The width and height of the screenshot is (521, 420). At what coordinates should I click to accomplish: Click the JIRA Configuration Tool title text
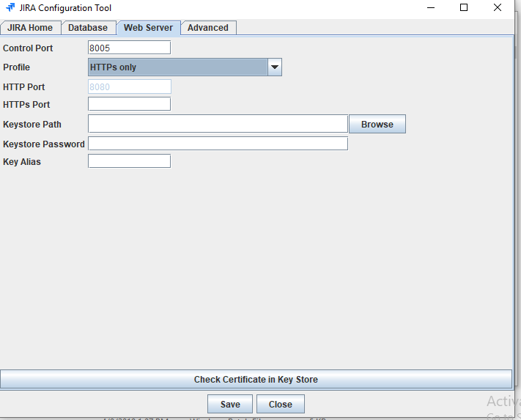click(65, 7)
